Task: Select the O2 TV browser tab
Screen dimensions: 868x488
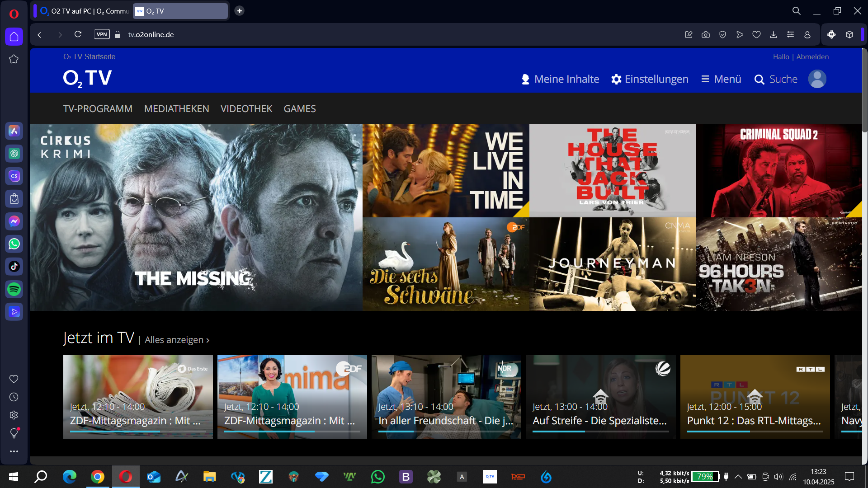Action: click(x=180, y=11)
